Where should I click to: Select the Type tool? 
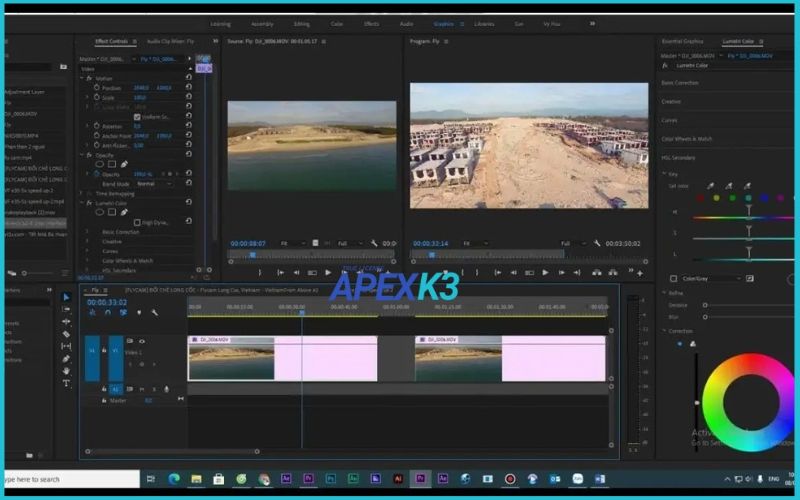coord(67,383)
